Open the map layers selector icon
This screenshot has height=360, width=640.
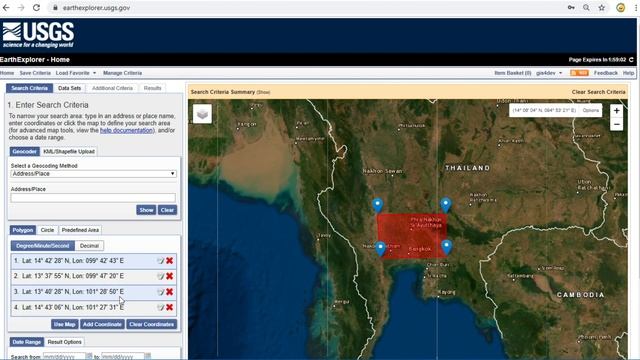point(202,113)
